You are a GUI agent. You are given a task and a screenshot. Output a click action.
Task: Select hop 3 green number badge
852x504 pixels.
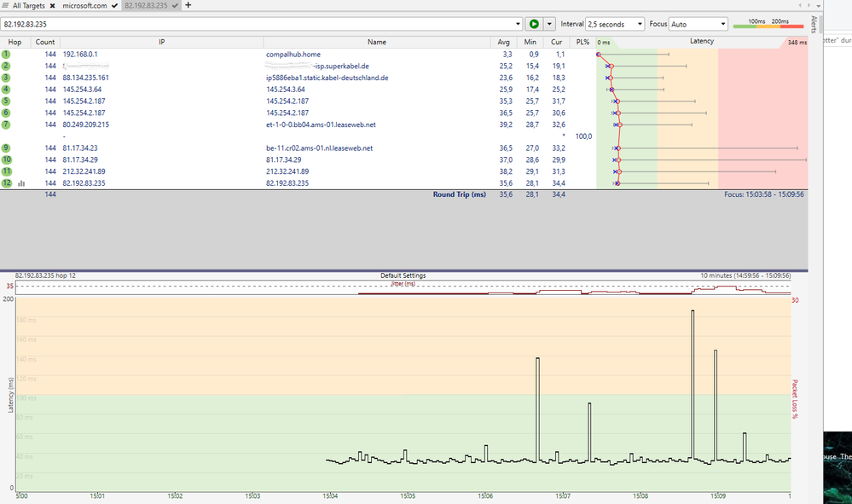[x=7, y=77]
